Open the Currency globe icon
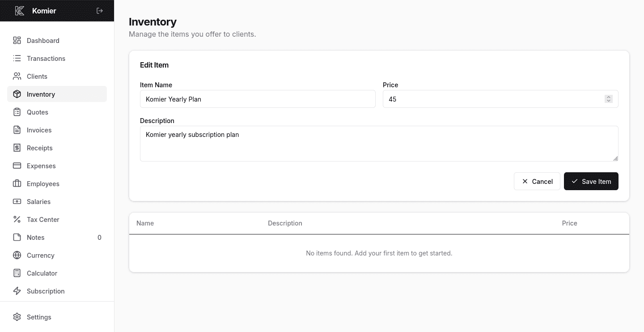Viewport: 644px width, 332px height. point(17,255)
